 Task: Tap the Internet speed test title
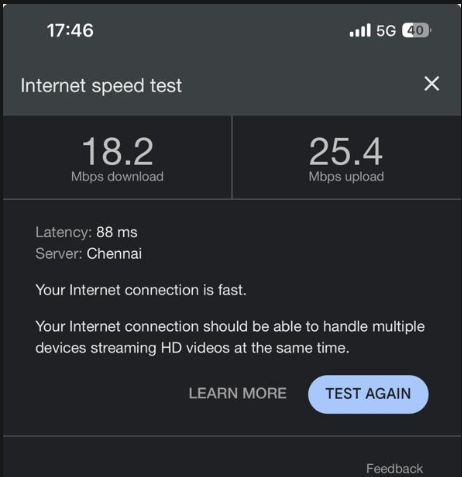101,86
